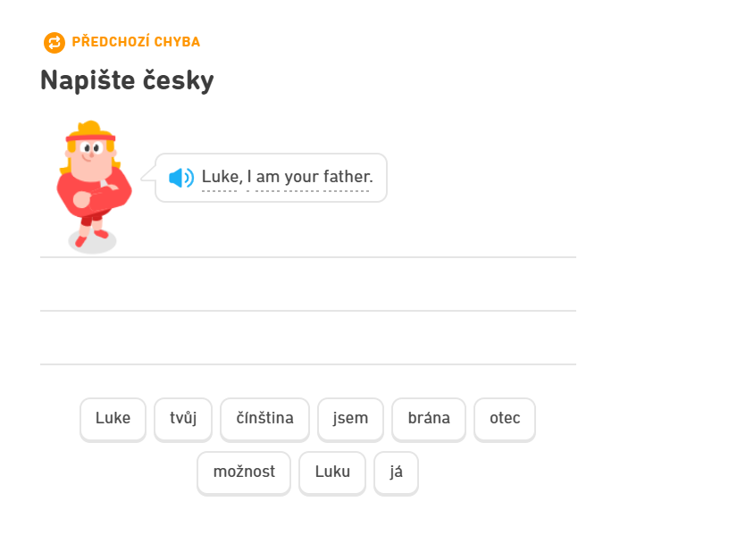Pick the "možnost" word tile

pyautogui.click(x=244, y=472)
